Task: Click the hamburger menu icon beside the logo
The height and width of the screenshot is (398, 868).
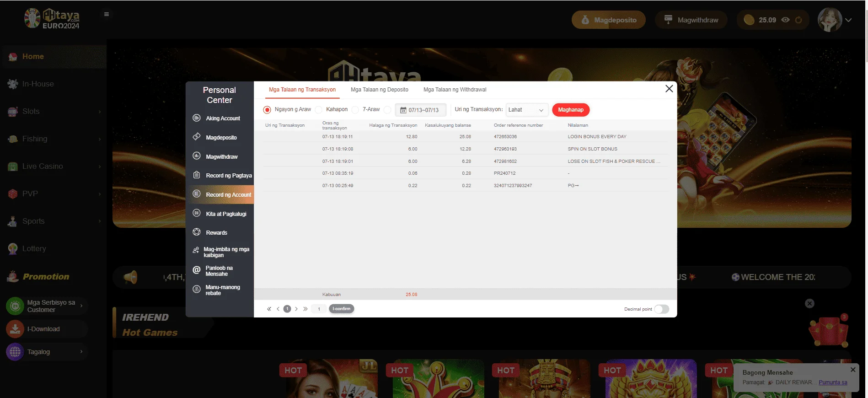Action: pyautogui.click(x=107, y=14)
